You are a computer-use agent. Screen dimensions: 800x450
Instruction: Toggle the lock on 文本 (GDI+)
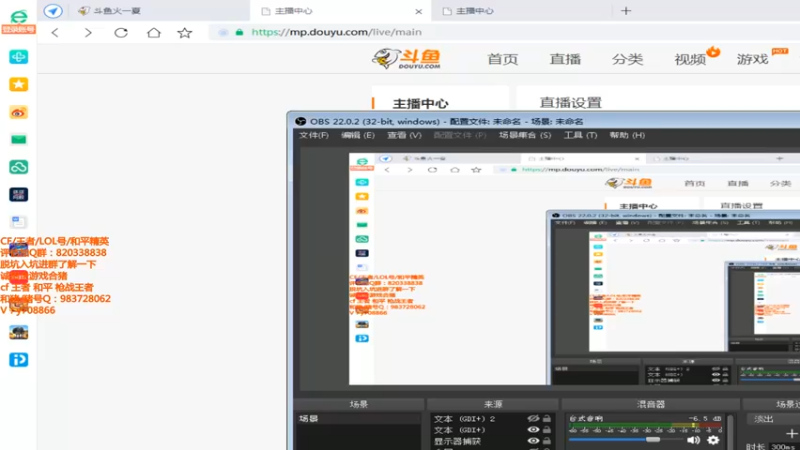[x=547, y=430]
